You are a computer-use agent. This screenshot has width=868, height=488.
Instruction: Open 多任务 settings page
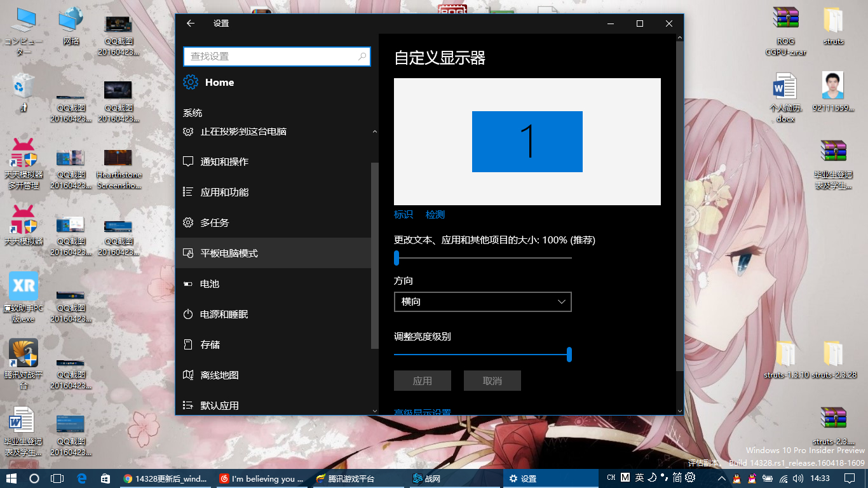(x=273, y=222)
